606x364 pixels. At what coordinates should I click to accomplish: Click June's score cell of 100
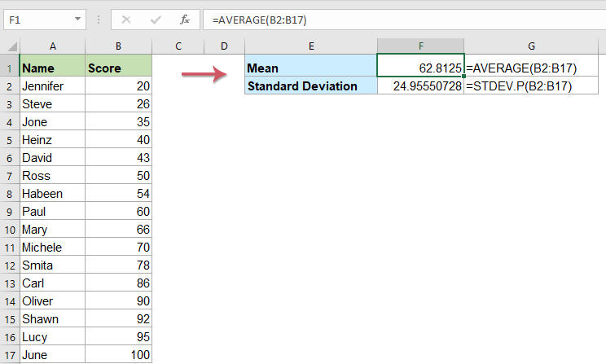(118, 355)
